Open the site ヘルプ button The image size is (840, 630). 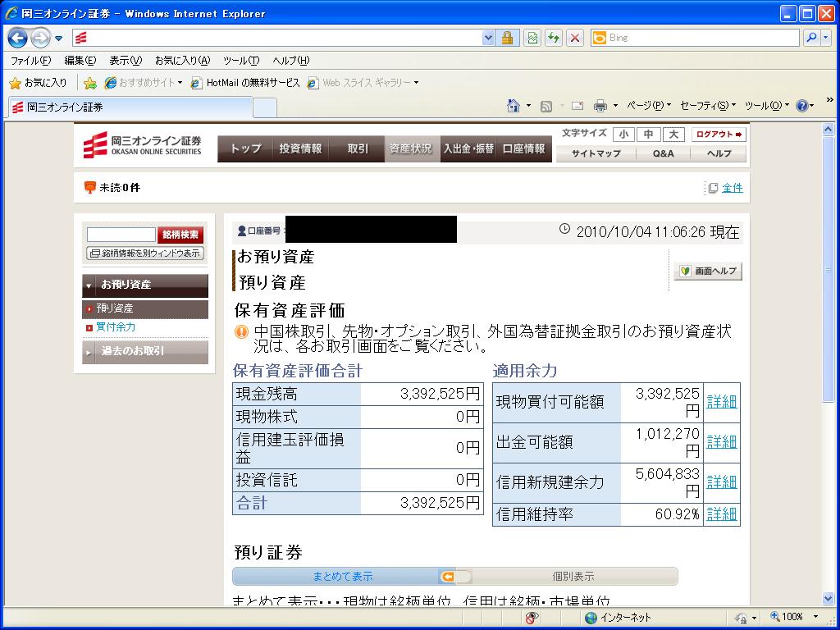(719, 153)
